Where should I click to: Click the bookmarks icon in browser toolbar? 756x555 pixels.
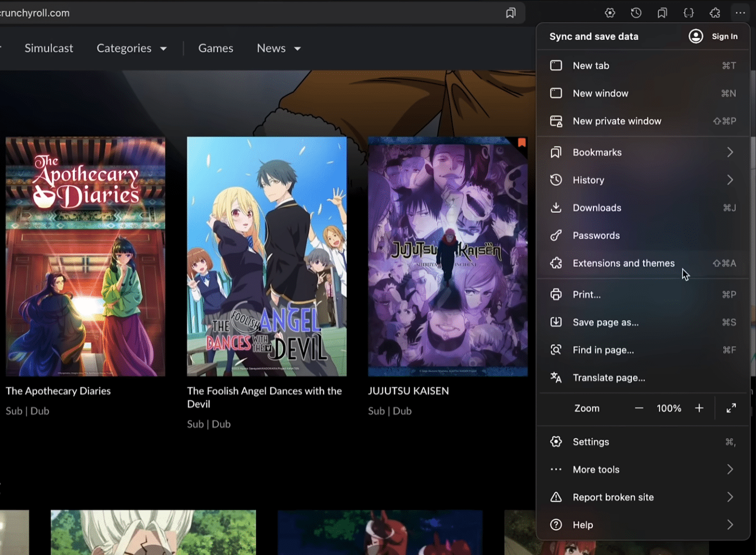662,13
